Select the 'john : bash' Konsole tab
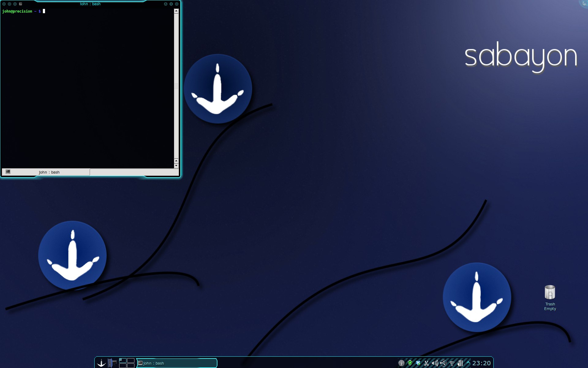This screenshot has height=368, width=588. pos(46,172)
